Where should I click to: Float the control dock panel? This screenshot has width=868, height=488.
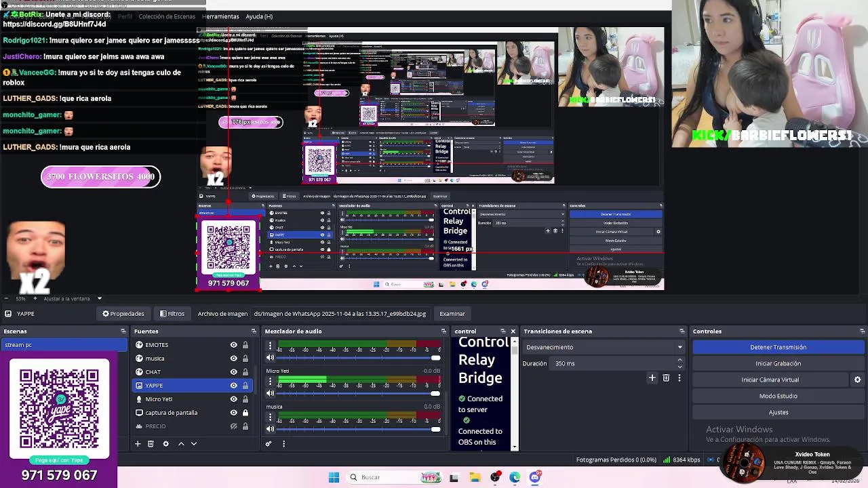502,331
